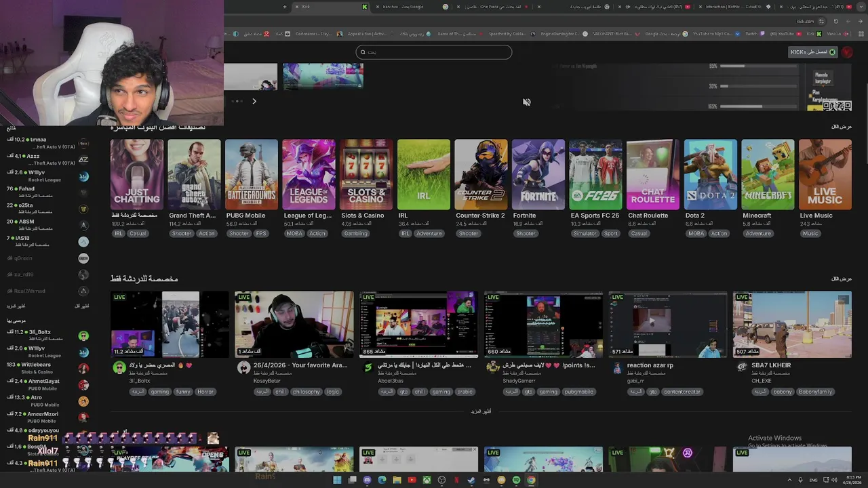This screenshot has width=868, height=488.
Task: Click the muted speaker icon on the banner
Action: [x=526, y=102]
